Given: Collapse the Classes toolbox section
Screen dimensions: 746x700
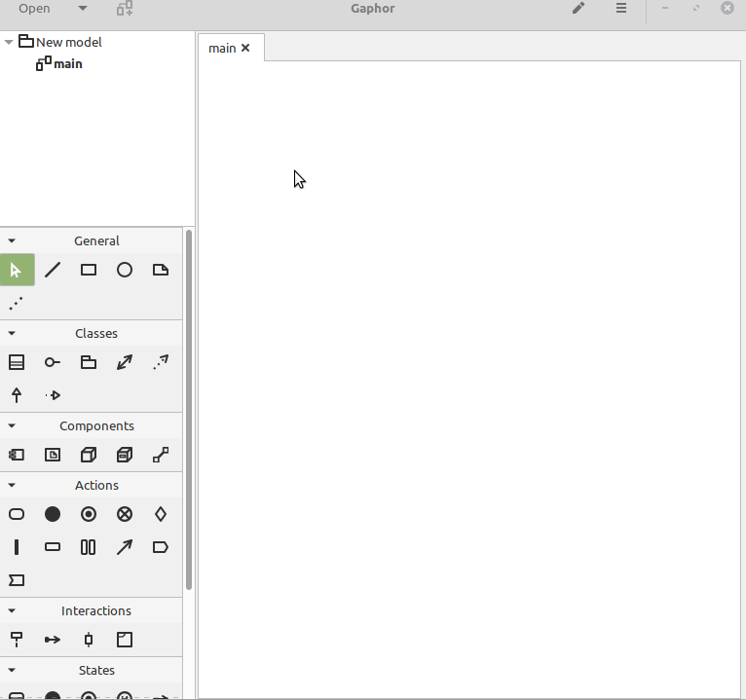Looking at the screenshot, I should [12, 333].
